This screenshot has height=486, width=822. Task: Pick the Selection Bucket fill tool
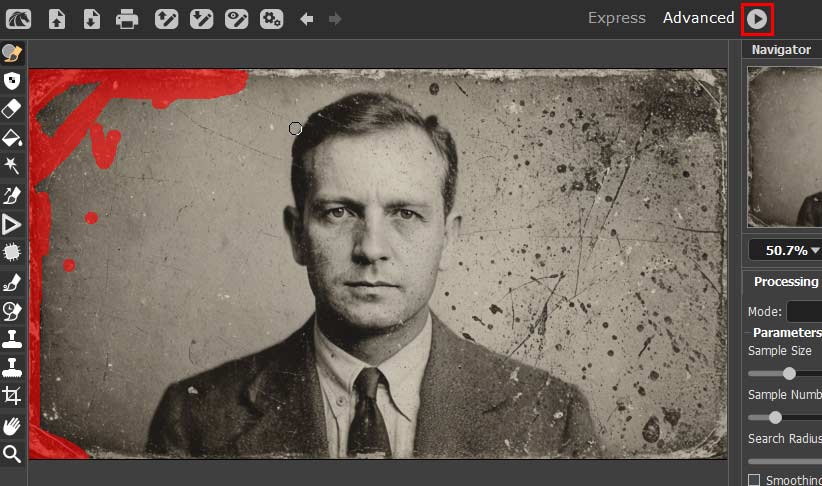(12, 138)
